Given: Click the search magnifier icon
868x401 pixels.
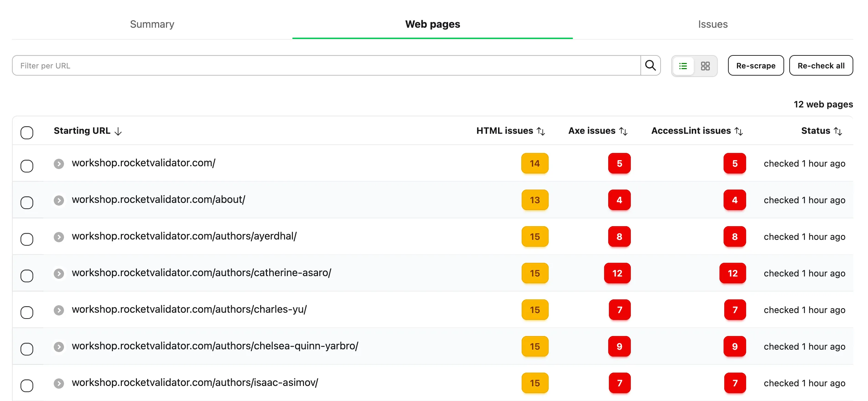Looking at the screenshot, I should point(650,65).
